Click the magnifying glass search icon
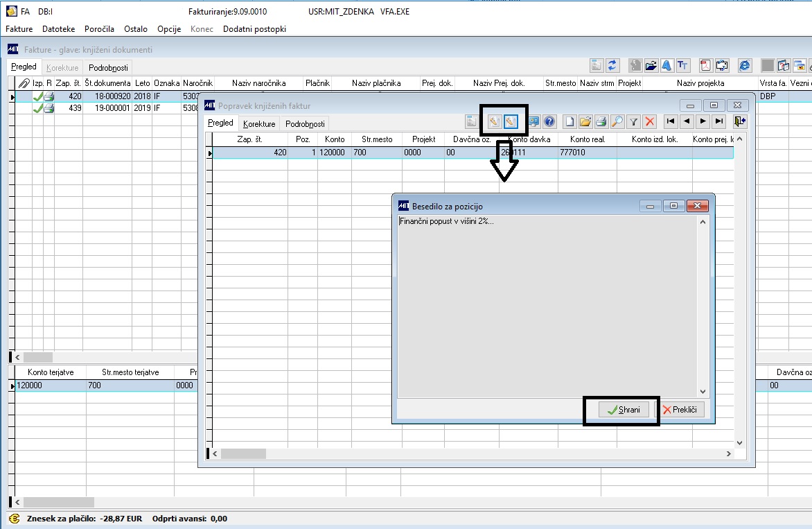This screenshot has height=529, width=812. coord(617,122)
